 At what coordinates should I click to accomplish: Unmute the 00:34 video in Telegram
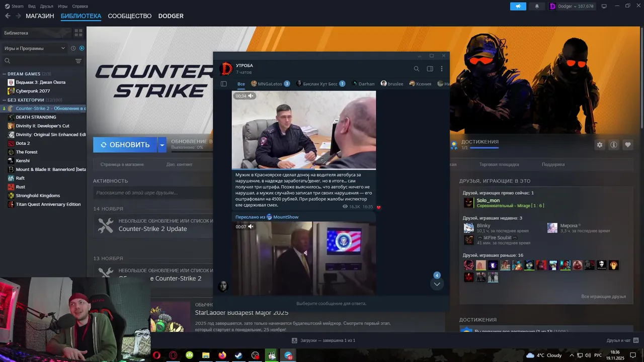251,96
